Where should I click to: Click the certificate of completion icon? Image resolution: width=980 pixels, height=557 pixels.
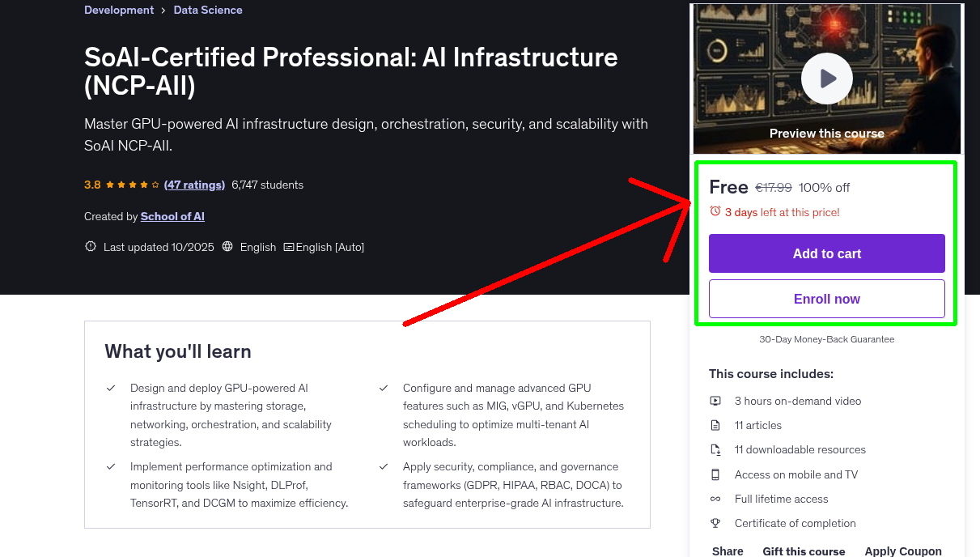715,523
